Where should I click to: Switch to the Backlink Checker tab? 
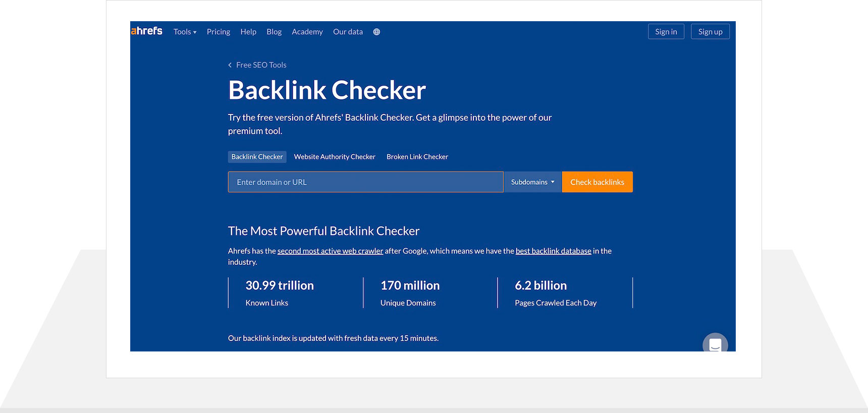257,157
